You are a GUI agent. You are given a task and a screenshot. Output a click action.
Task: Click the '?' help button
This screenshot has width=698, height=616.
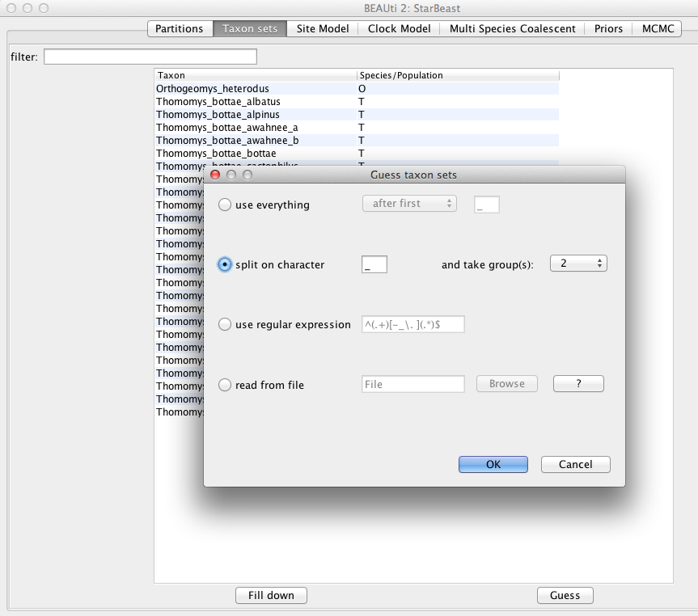(578, 384)
